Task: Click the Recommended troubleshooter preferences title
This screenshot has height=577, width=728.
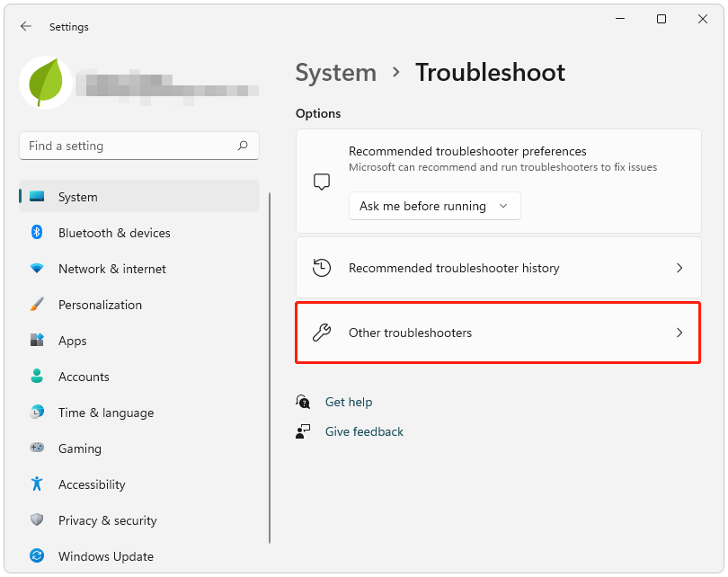Action: pos(467,151)
